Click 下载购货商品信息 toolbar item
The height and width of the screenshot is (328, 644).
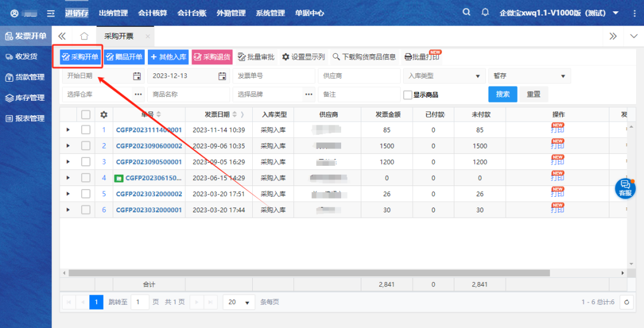pos(364,57)
